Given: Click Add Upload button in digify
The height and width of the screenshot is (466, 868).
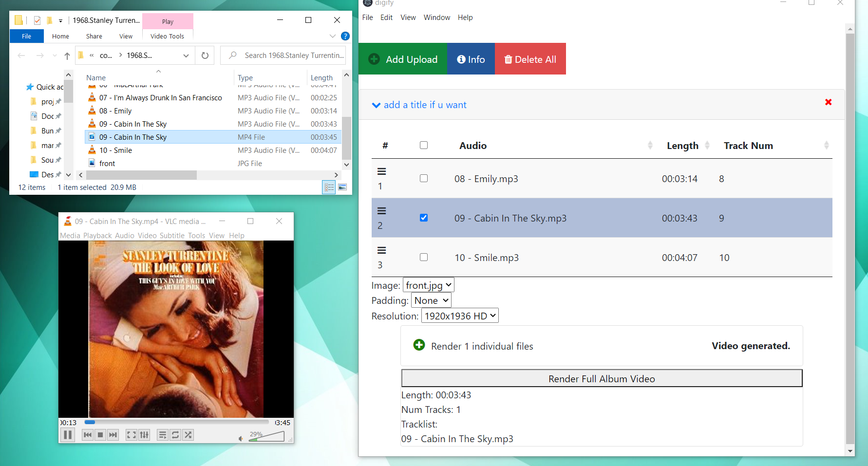Looking at the screenshot, I should [x=403, y=59].
